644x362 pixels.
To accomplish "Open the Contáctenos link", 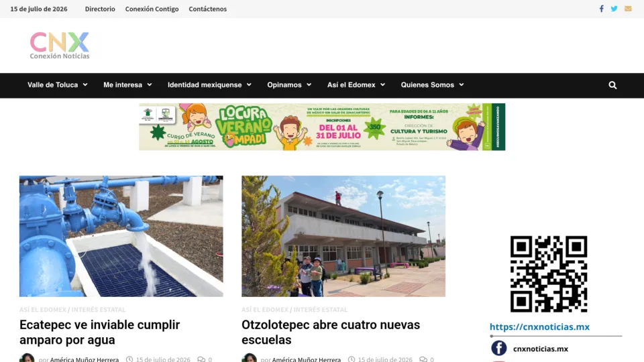I will pos(208,9).
